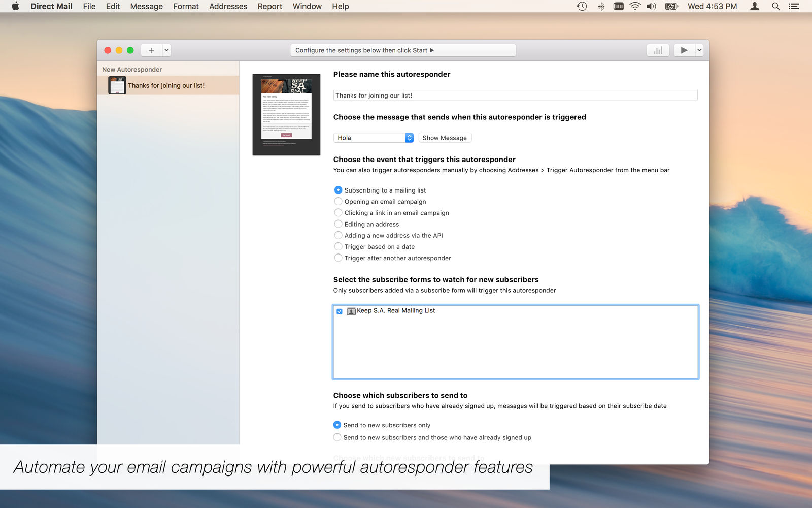Open the volume control icon

tap(652, 6)
